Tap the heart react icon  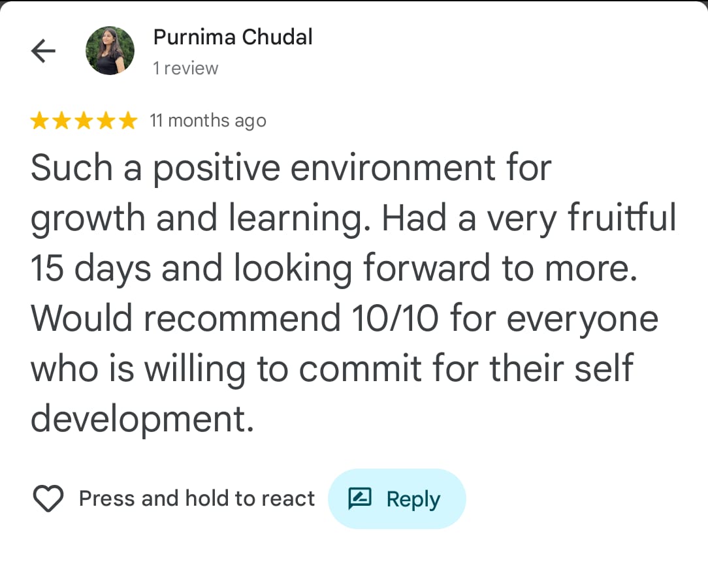pos(48,499)
